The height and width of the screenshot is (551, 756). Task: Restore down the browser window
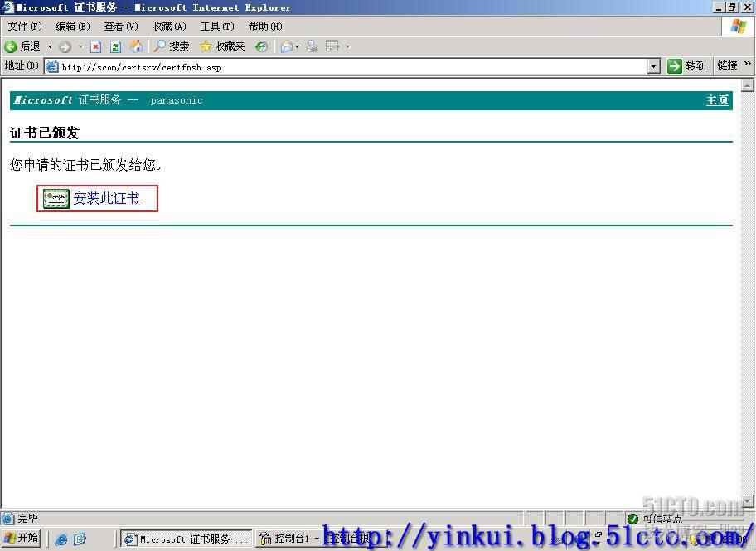pos(733,7)
